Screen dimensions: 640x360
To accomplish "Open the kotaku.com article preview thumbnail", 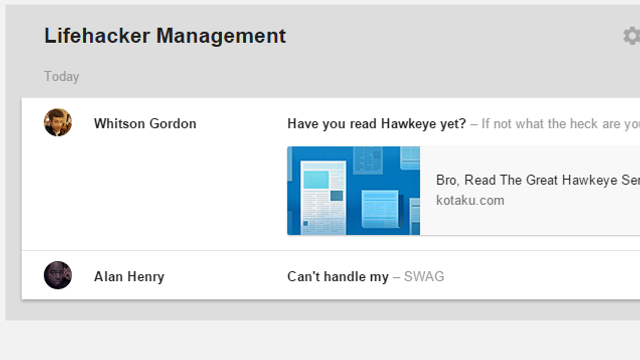I will [x=353, y=191].
